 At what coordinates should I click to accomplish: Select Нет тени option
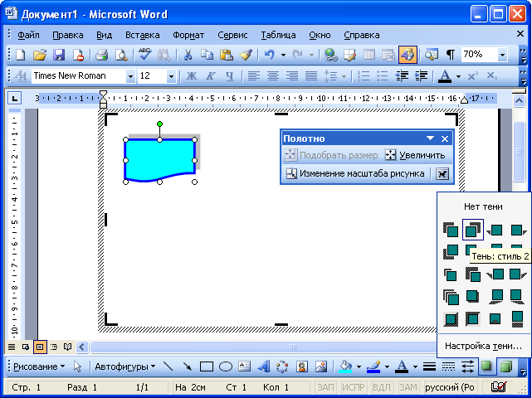(x=483, y=206)
